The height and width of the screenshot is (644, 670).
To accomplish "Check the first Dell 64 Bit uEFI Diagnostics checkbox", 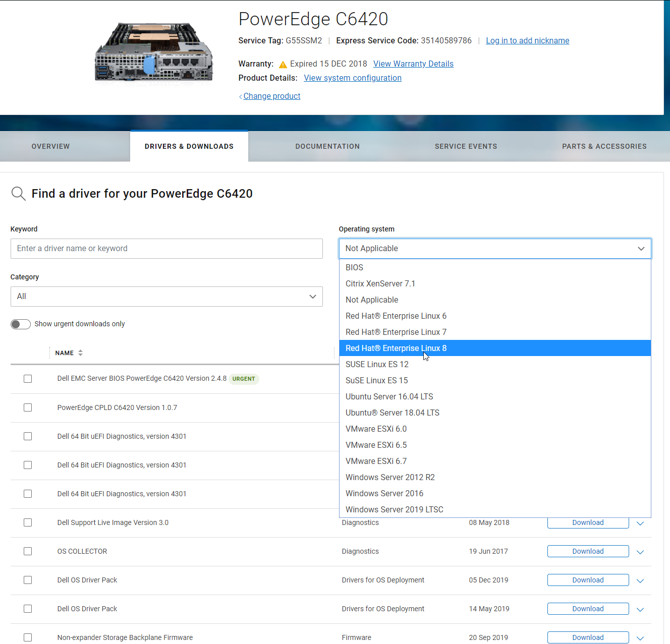I will [28, 436].
